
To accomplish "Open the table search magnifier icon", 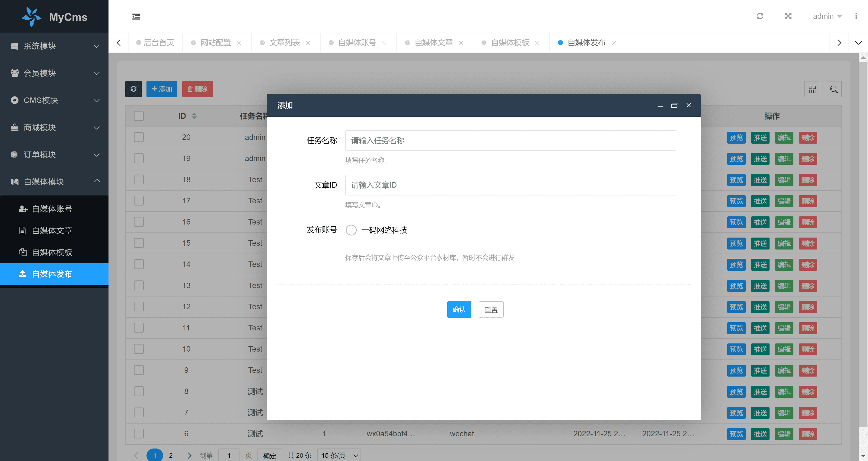I will click(834, 89).
